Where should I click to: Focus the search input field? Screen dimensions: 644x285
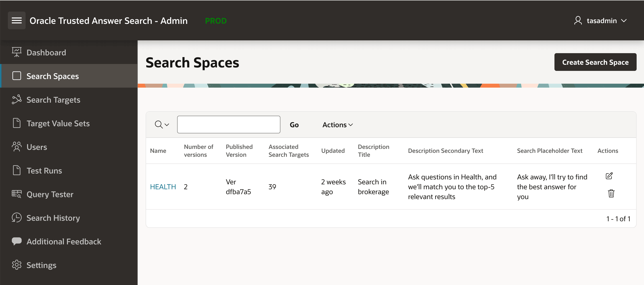[229, 124]
